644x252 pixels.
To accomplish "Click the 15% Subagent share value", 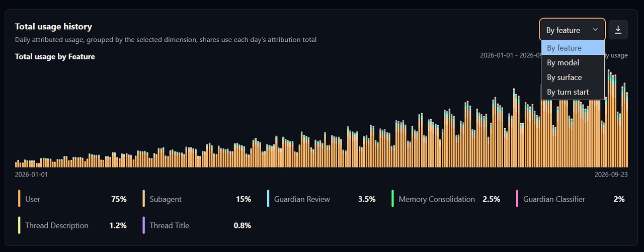I will coord(244,199).
